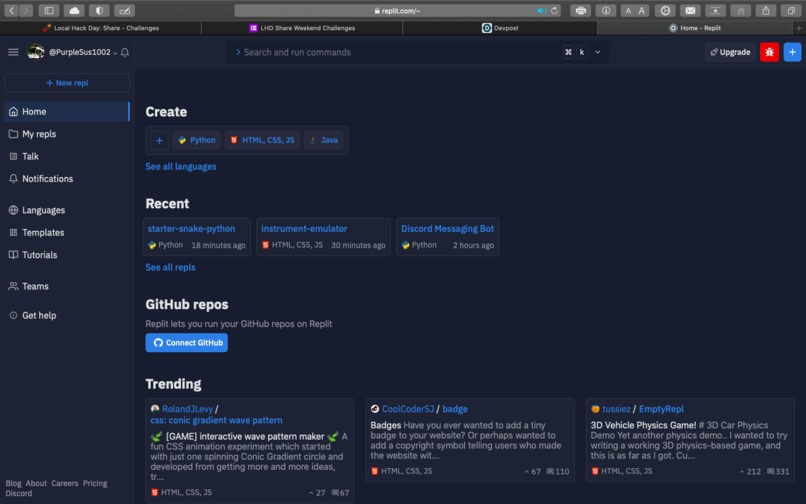Toggle the Safari sidebar button
The height and width of the screenshot is (504, 806).
(49, 10)
